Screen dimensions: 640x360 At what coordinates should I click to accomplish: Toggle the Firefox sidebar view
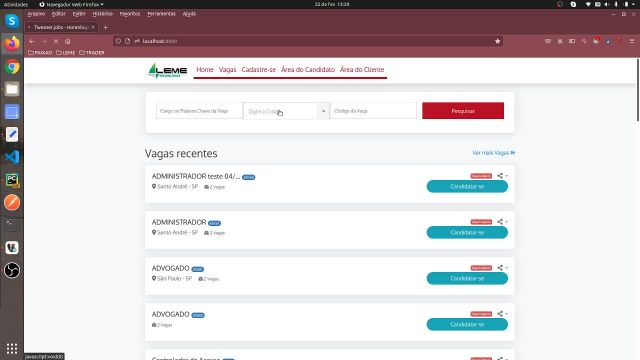[572, 41]
